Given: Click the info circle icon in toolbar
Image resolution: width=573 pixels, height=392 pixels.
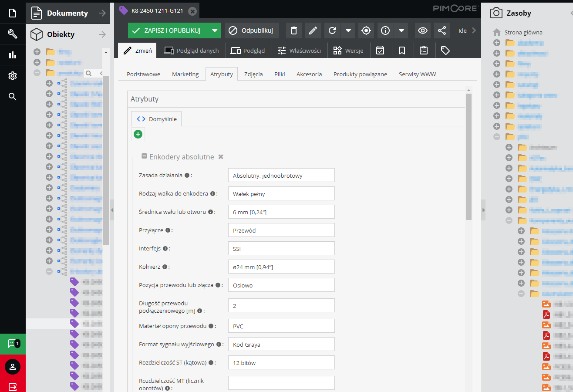Looking at the screenshot, I should pyautogui.click(x=385, y=30).
